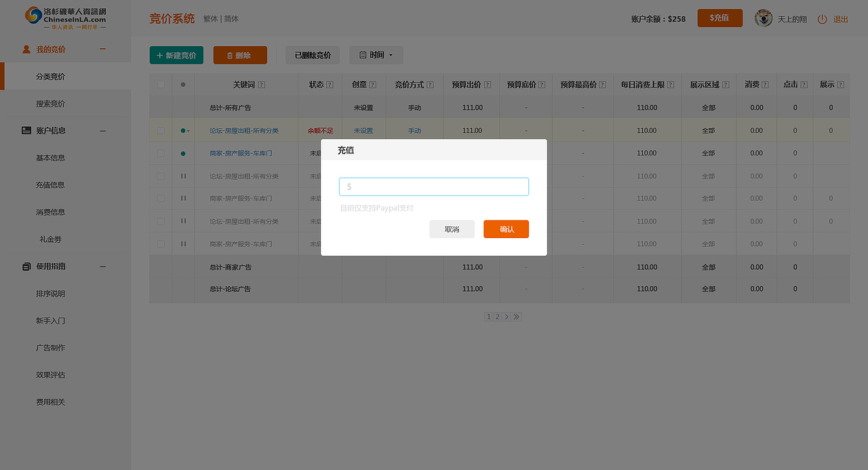Confirm the recharge with the 确认 button
The height and width of the screenshot is (470, 868).
pos(506,229)
